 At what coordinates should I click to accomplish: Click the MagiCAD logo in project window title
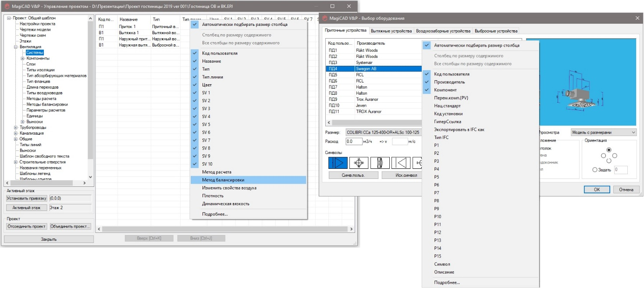[x=7, y=6]
